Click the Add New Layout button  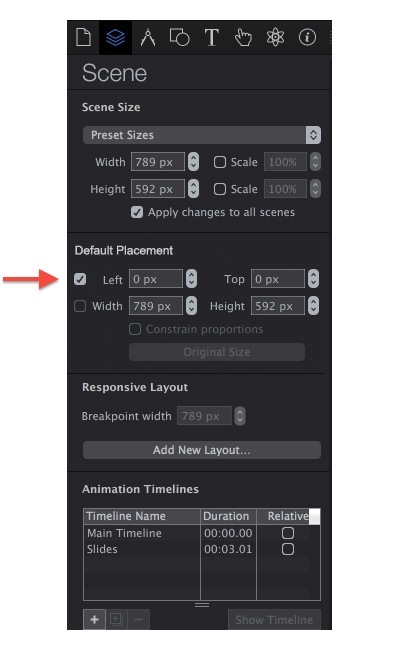(202, 450)
